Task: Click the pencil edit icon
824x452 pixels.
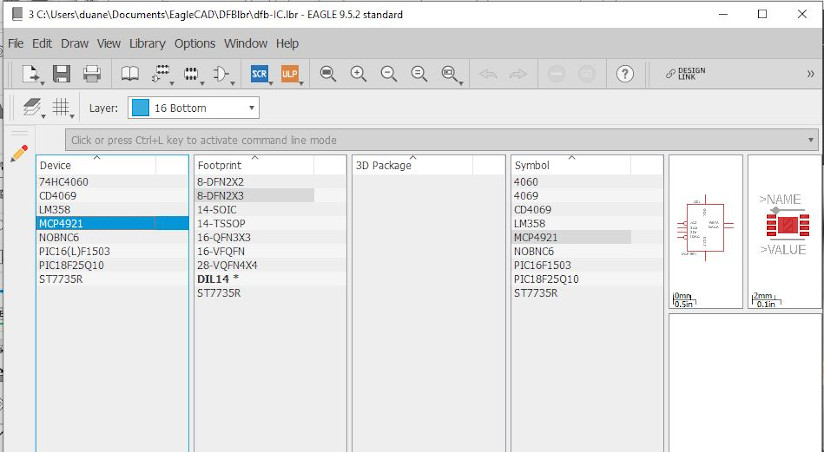Action: point(19,153)
